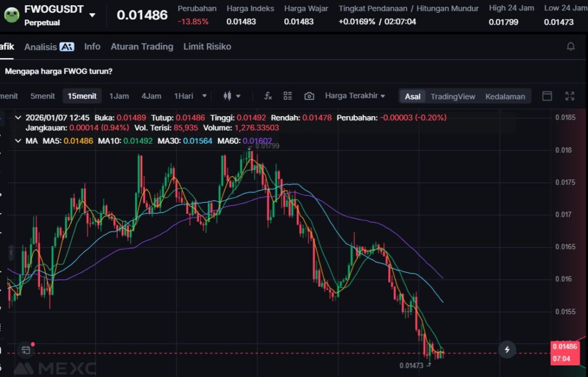Viewport: 588px width, 377px height.
Task: Open the FWOGUSDT pair selector dropdown
Action: point(92,15)
